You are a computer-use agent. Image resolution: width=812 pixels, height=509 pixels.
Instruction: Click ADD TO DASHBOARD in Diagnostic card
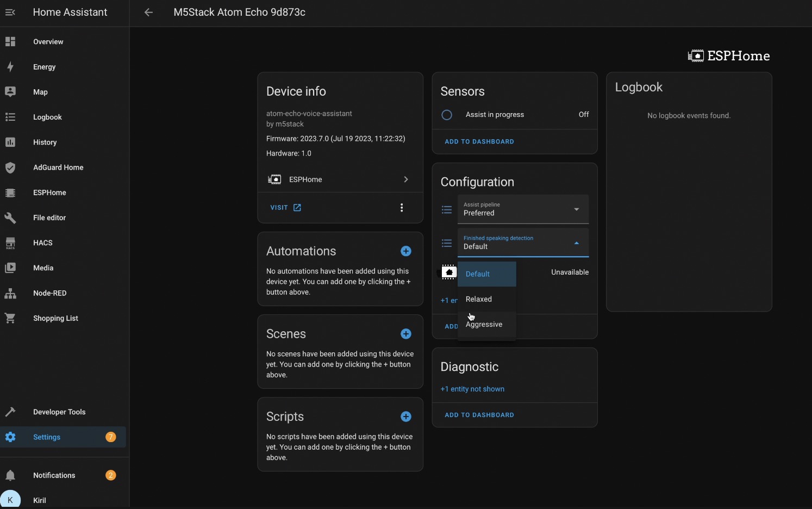(479, 415)
